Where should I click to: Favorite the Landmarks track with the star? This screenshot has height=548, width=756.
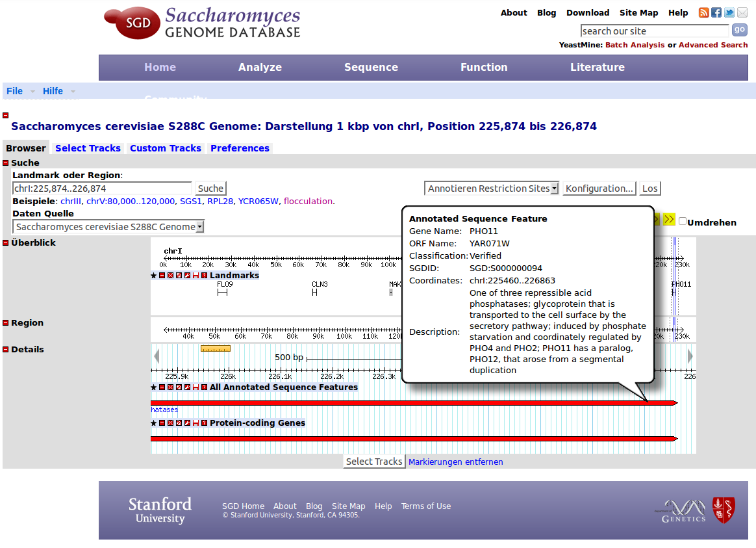(x=154, y=276)
